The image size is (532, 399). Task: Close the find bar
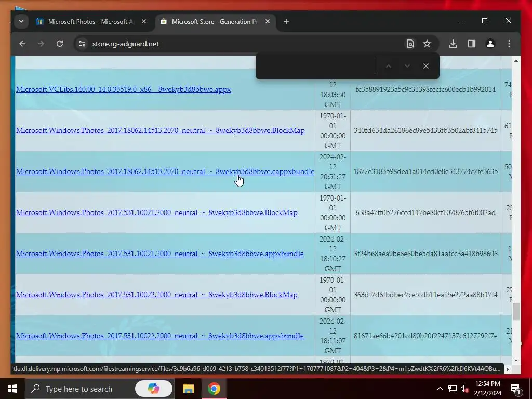coord(426,66)
